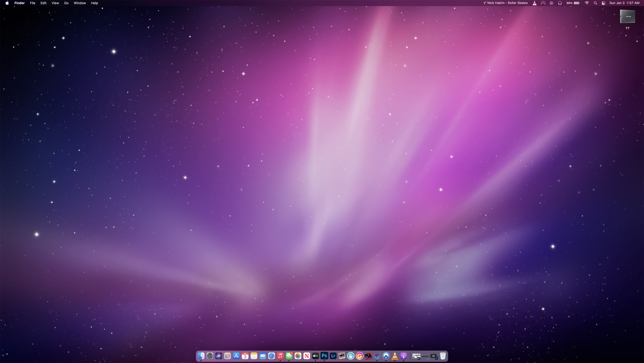Image resolution: width=644 pixels, height=363 pixels.
Task: Toggle Control Center in menu bar
Action: point(603,3)
